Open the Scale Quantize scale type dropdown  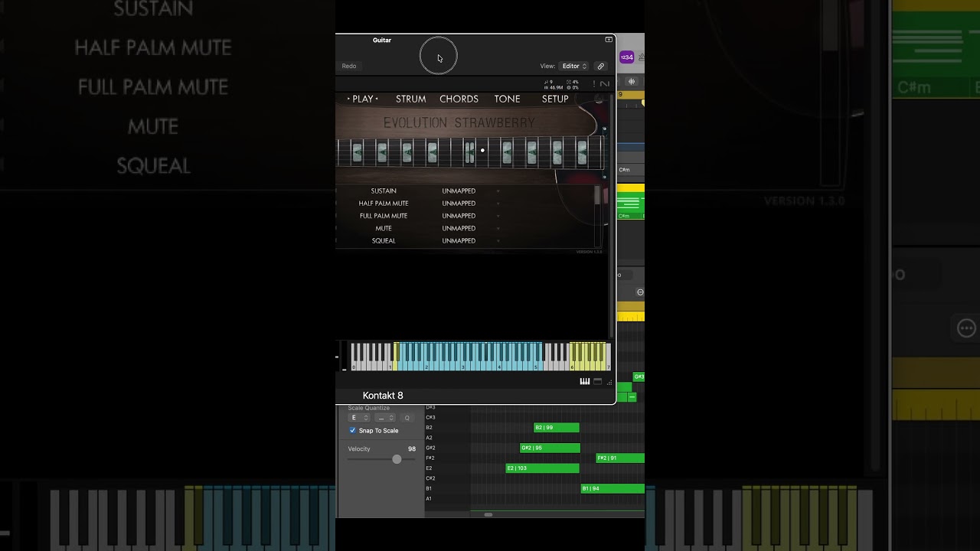click(x=385, y=418)
